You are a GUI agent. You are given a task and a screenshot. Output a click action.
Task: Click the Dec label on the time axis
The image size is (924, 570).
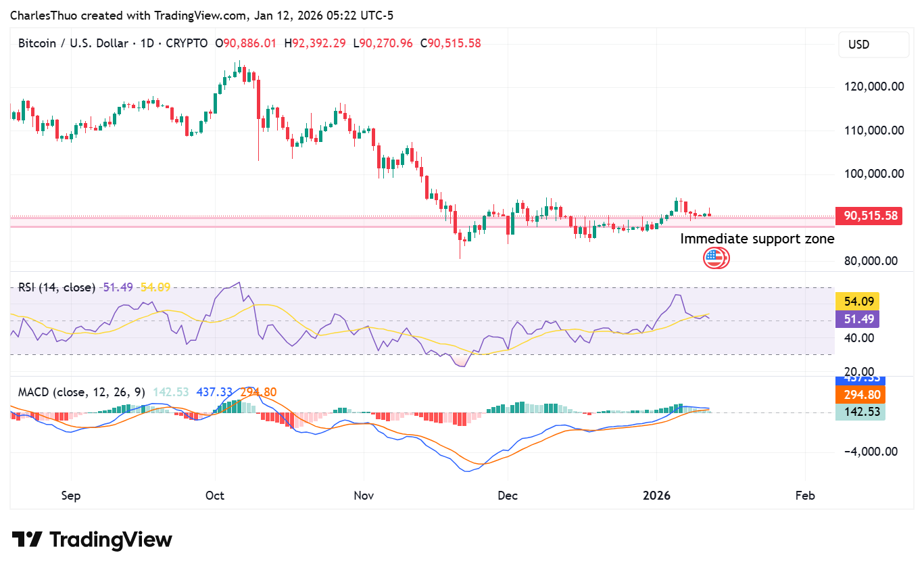click(508, 496)
